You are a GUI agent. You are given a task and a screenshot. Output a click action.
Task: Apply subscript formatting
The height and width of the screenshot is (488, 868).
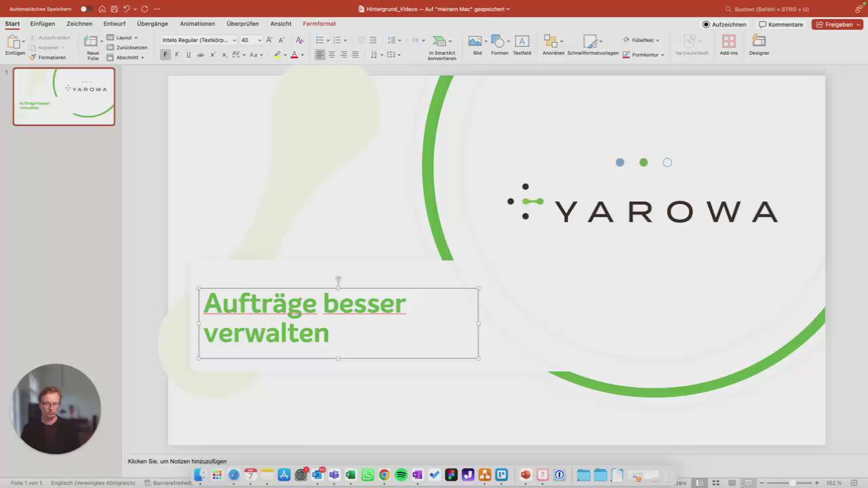coord(224,55)
